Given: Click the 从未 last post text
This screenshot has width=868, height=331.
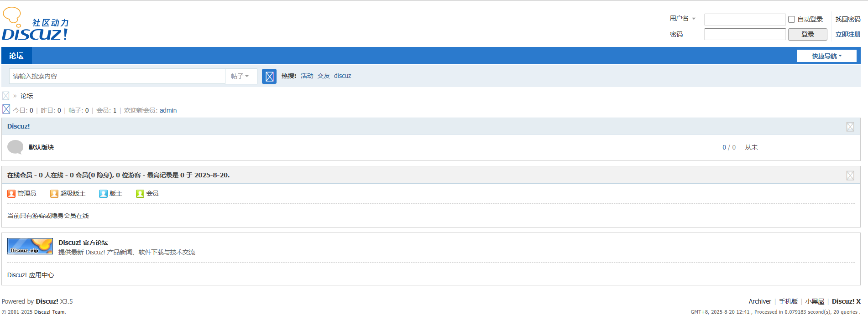Looking at the screenshot, I should pyautogui.click(x=751, y=147).
